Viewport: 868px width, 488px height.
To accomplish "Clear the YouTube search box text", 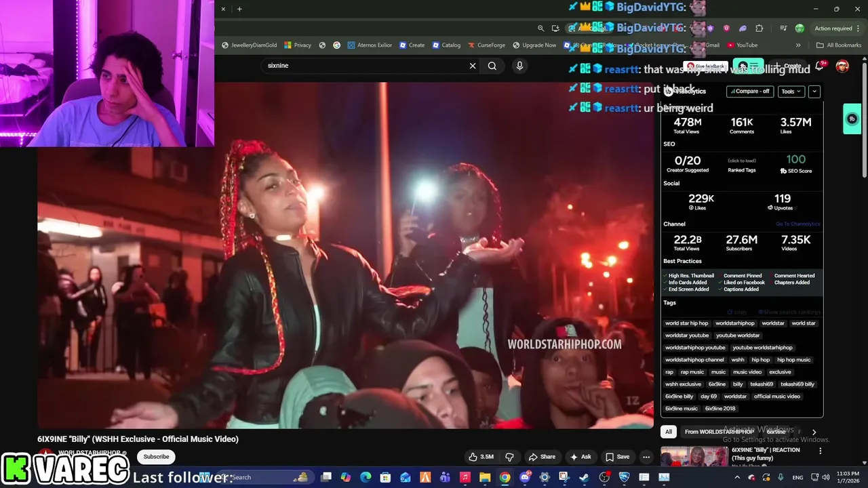I will pos(473,66).
